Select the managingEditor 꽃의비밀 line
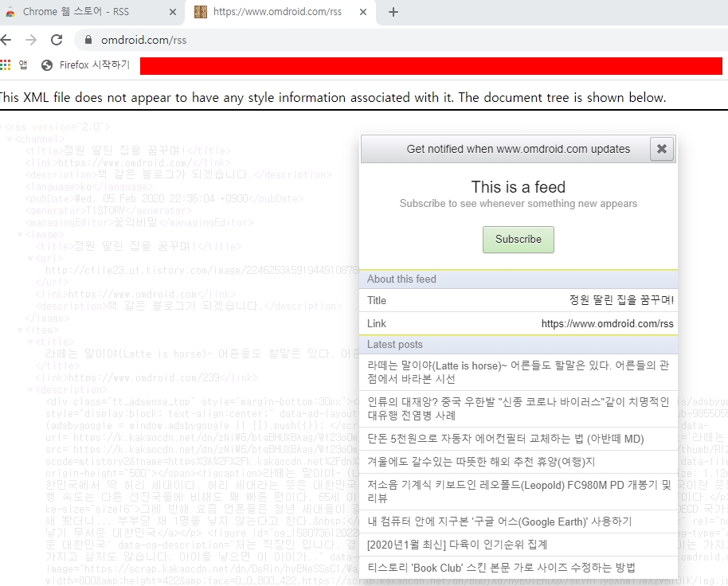 (x=139, y=223)
